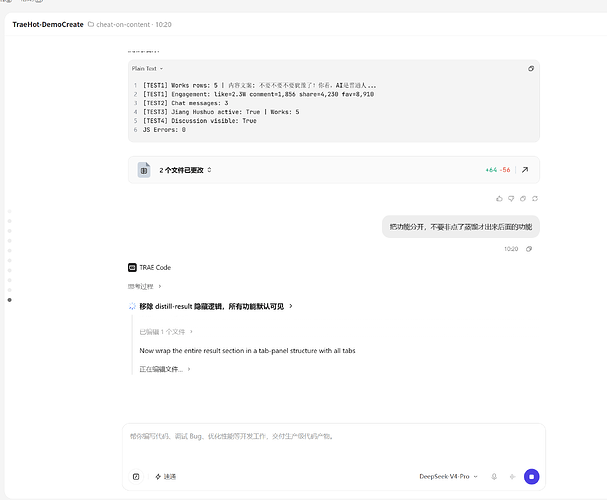Open the DeepSeek-V4-Pro model dropdown
Image resolution: width=607 pixels, height=500 pixels.
448,476
